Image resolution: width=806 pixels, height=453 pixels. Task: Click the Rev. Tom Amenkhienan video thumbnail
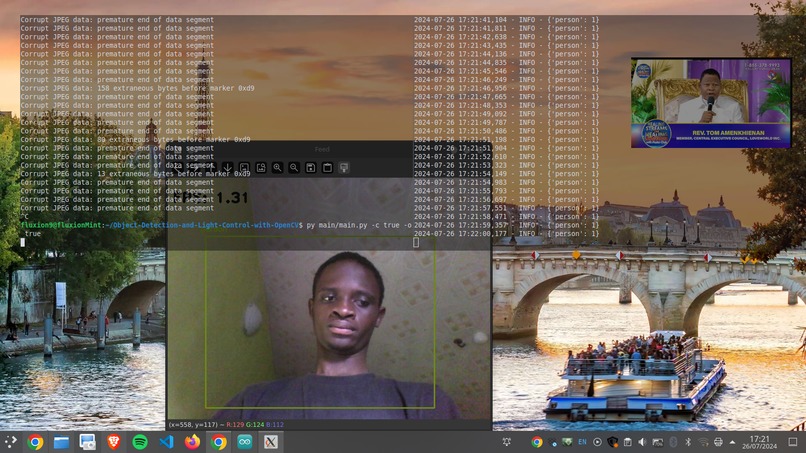click(711, 103)
